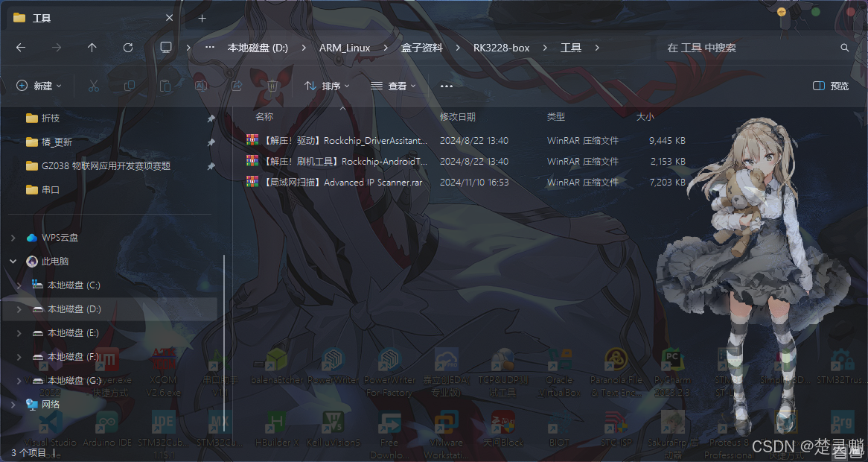
Task: Click the Delete trash icon
Action: [272, 85]
